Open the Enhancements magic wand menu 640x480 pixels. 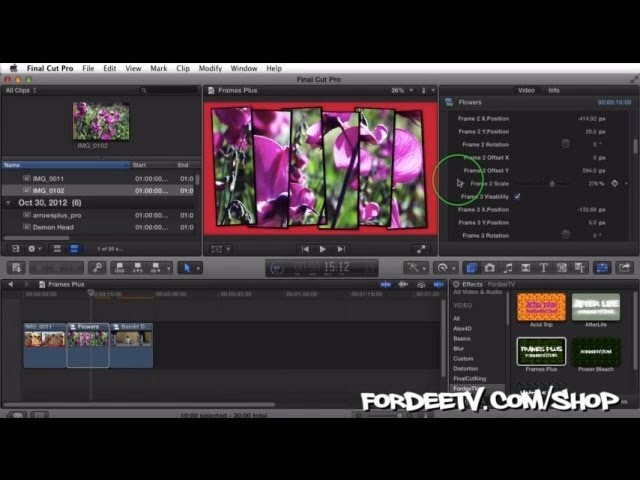click(x=416, y=268)
